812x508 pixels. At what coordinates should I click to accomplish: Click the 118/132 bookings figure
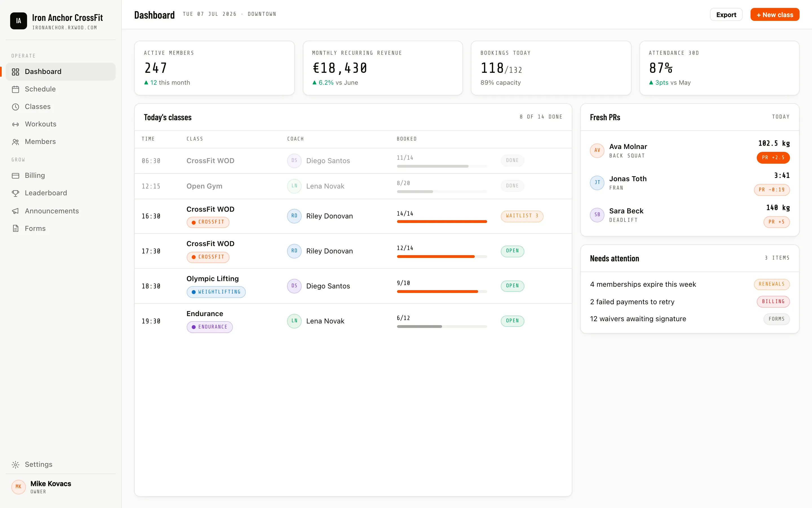(501, 68)
